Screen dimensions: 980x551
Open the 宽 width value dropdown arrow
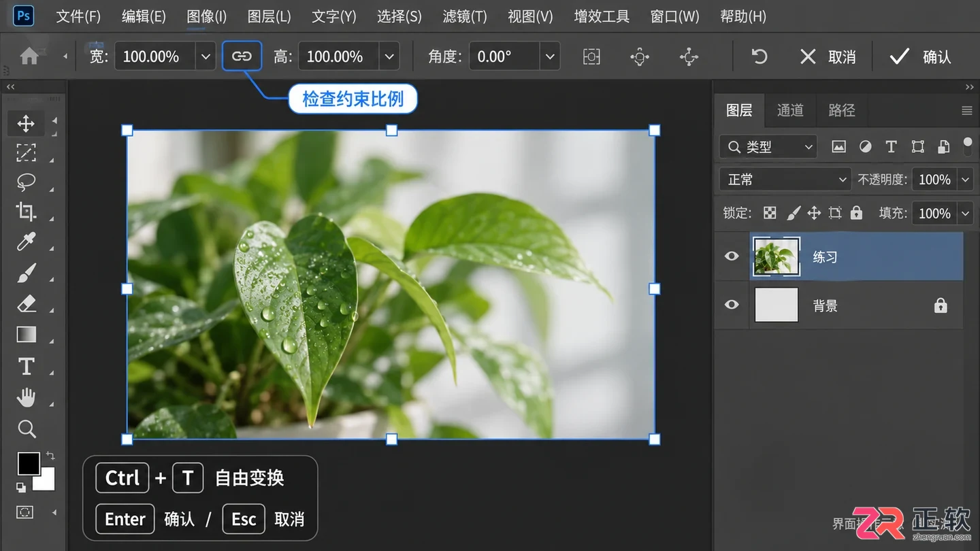coord(206,56)
